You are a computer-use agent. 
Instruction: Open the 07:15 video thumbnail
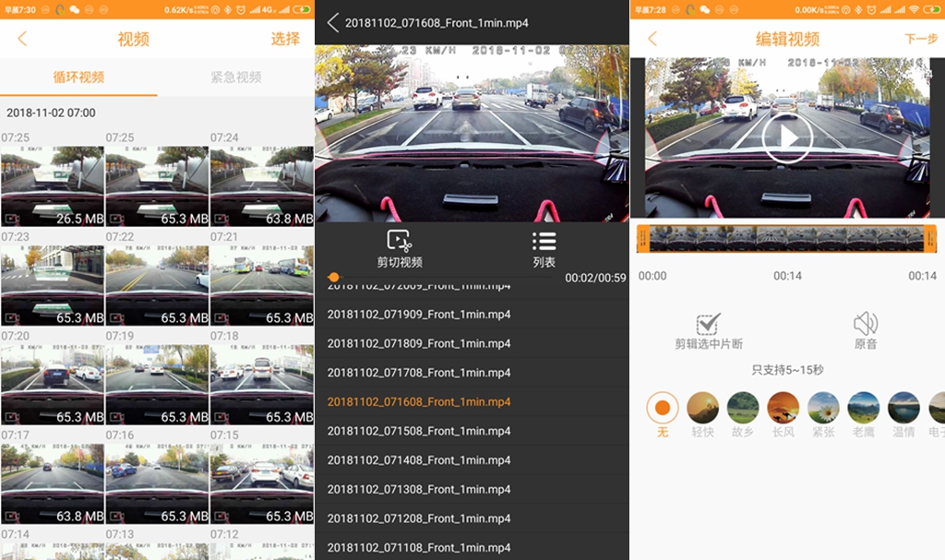261,484
